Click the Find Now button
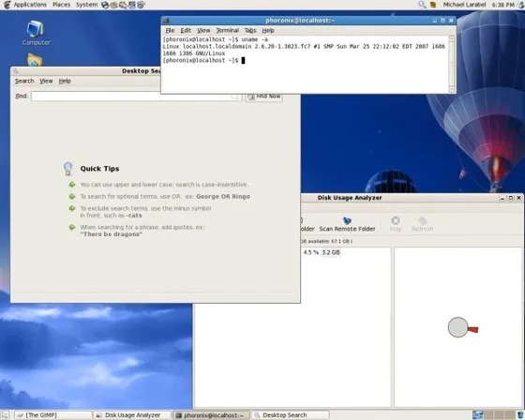The width and height of the screenshot is (525, 420). [263, 97]
